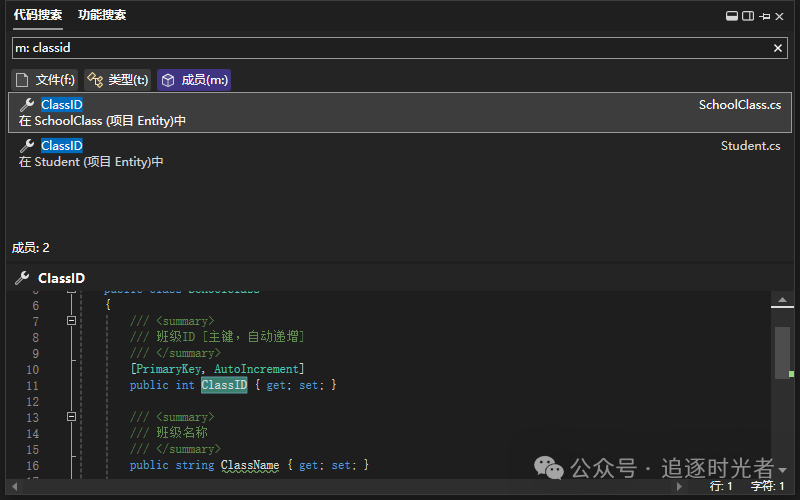Click the ClassName property in line 16
800x500 pixels.
250,465
